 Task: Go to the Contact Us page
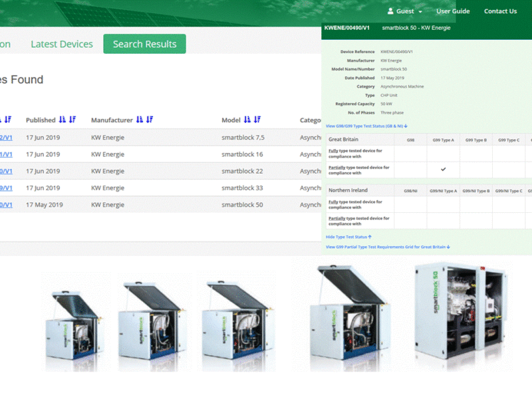pyautogui.click(x=500, y=11)
